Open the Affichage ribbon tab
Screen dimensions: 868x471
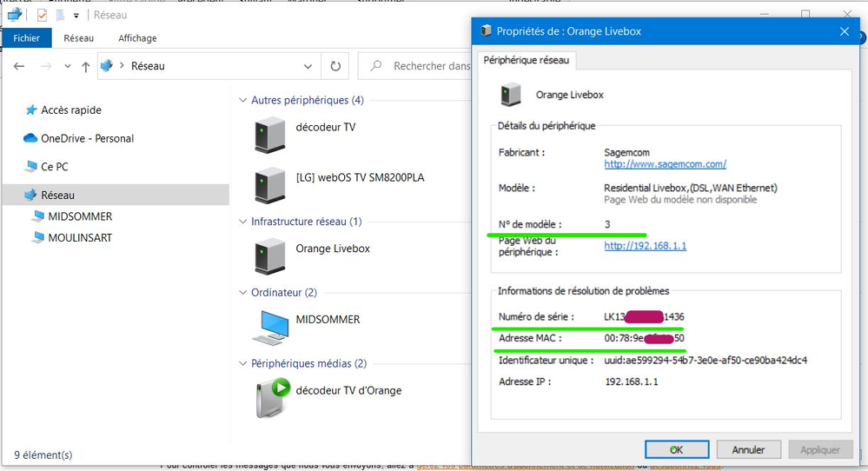click(x=137, y=38)
